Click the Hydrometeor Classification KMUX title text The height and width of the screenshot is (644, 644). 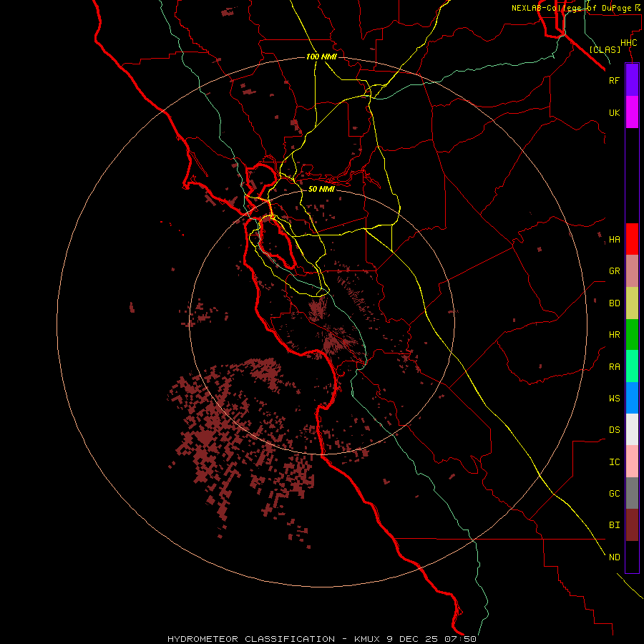coord(322,639)
